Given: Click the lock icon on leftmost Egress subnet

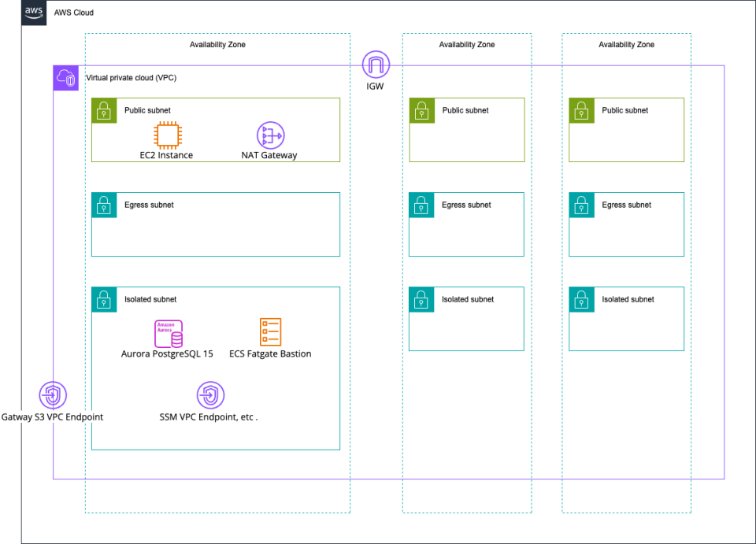Looking at the screenshot, I should point(103,205).
